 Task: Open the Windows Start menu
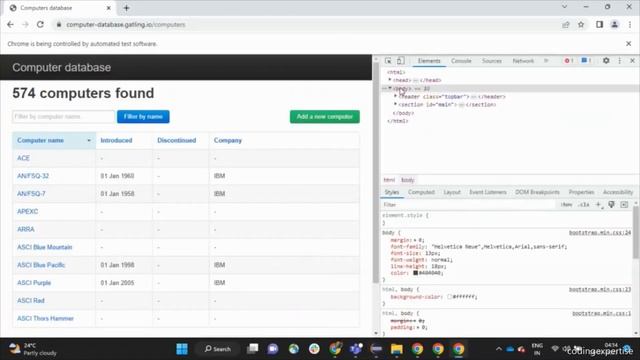[x=182, y=349]
